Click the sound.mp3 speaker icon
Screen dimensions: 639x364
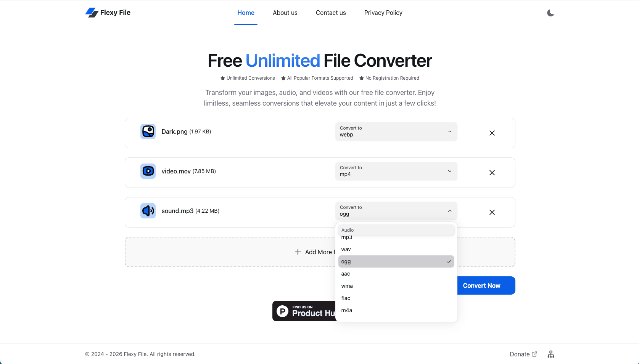(x=148, y=211)
